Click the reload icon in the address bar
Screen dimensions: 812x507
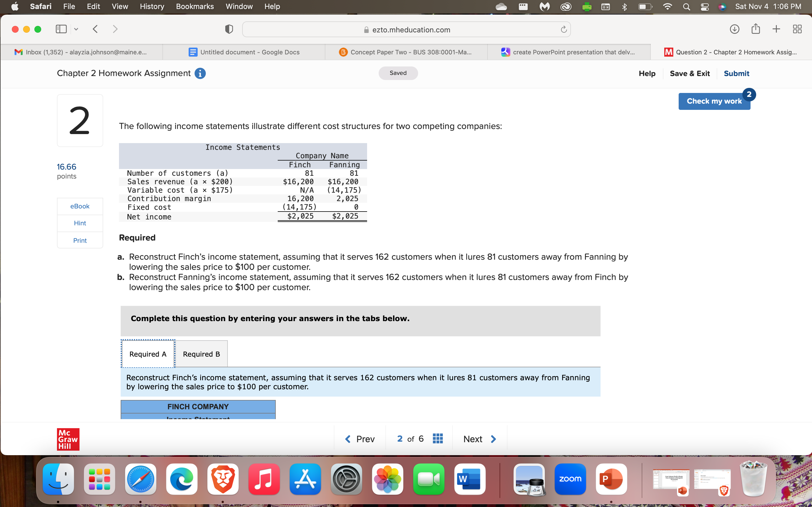coord(563,29)
